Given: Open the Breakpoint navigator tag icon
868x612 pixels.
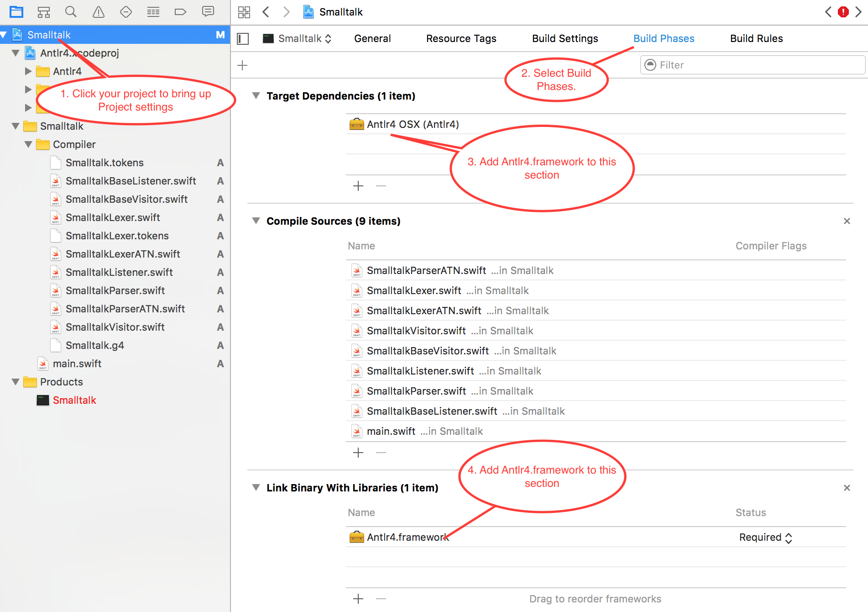Looking at the screenshot, I should 181,12.
